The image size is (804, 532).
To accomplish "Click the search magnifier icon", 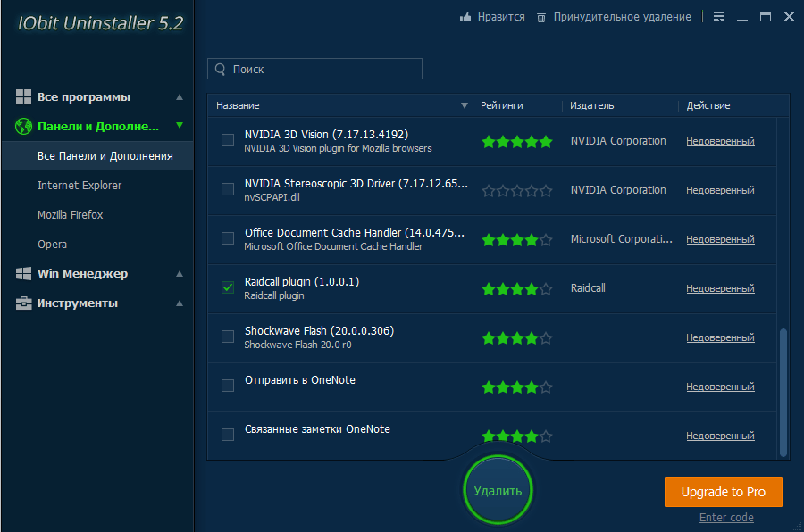I will pyautogui.click(x=221, y=70).
